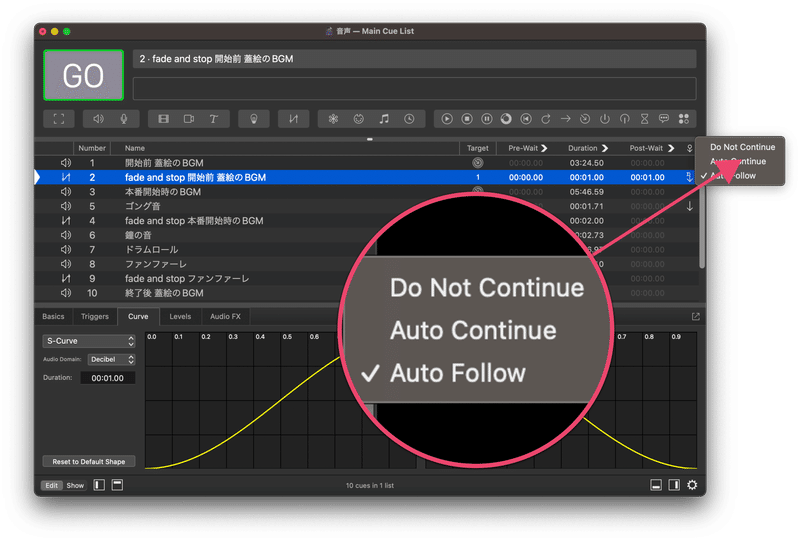The width and height of the screenshot is (800, 541).
Task: Click the cue title field above notes
Action: point(414,59)
